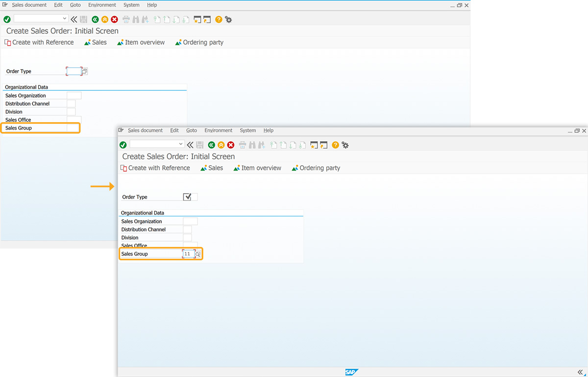Image resolution: width=588 pixels, height=377 pixels.
Task: Click green Enter checkmark in front window
Action: click(123, 145)
